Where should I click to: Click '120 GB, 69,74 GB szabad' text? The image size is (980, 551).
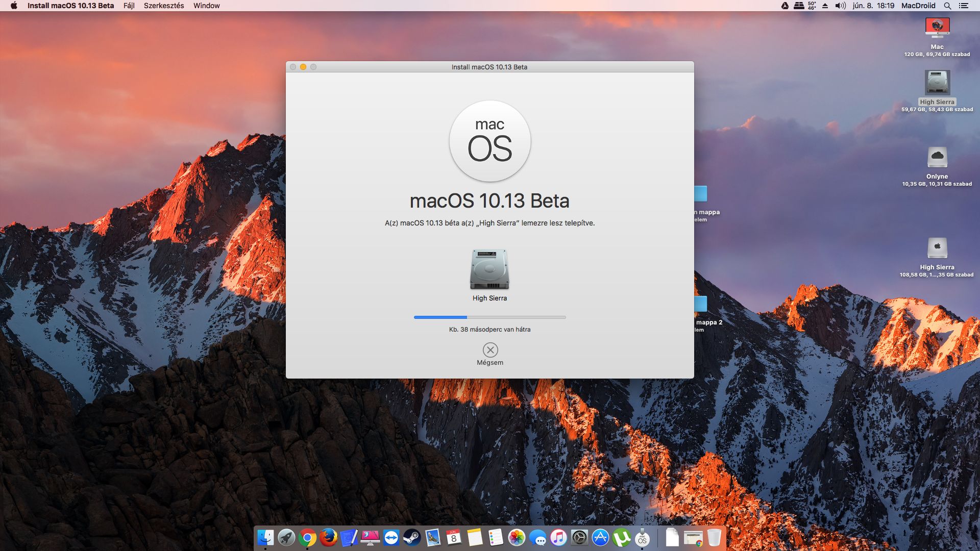[937, 54]
